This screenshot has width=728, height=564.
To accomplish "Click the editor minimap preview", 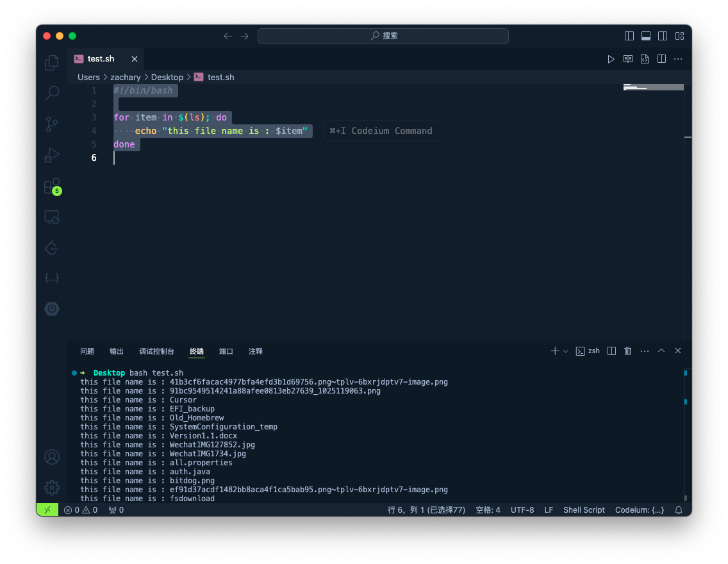I will pyautogui.click(x=653, y=88).
